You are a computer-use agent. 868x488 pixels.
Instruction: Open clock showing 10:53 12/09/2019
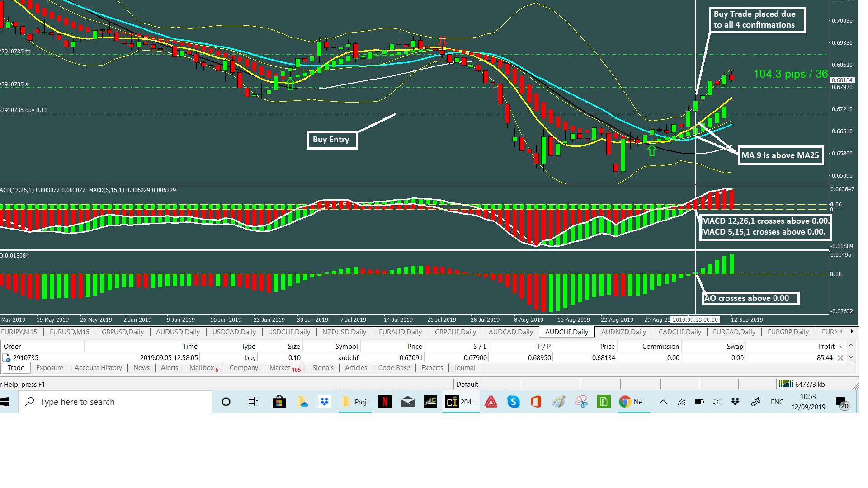[808, 402]
